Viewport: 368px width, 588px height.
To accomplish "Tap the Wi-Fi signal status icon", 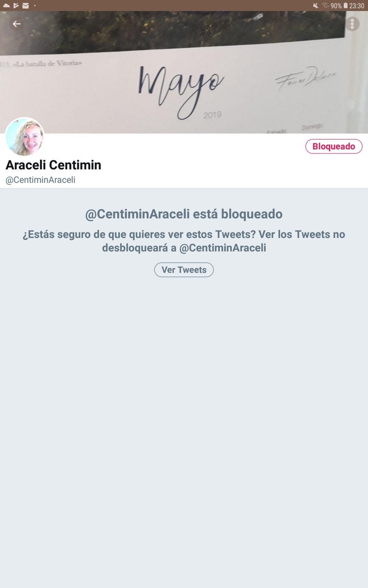I will click(x=325, y=6).
